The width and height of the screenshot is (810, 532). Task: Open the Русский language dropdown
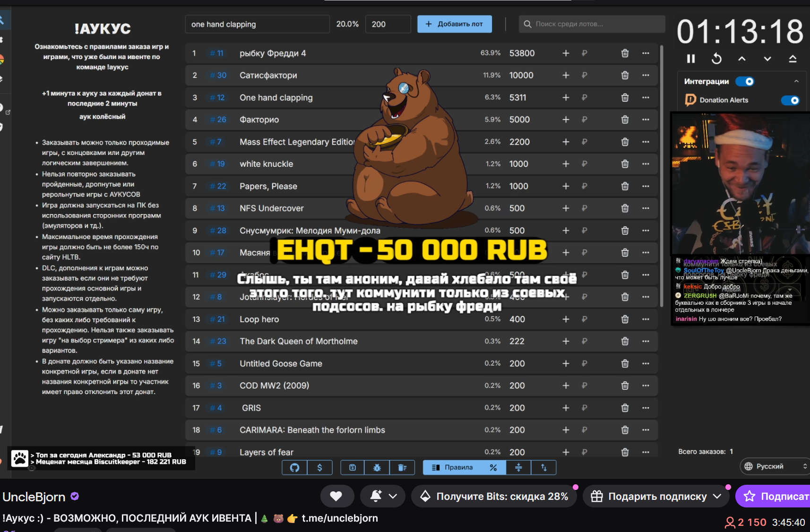pos(774,466)
